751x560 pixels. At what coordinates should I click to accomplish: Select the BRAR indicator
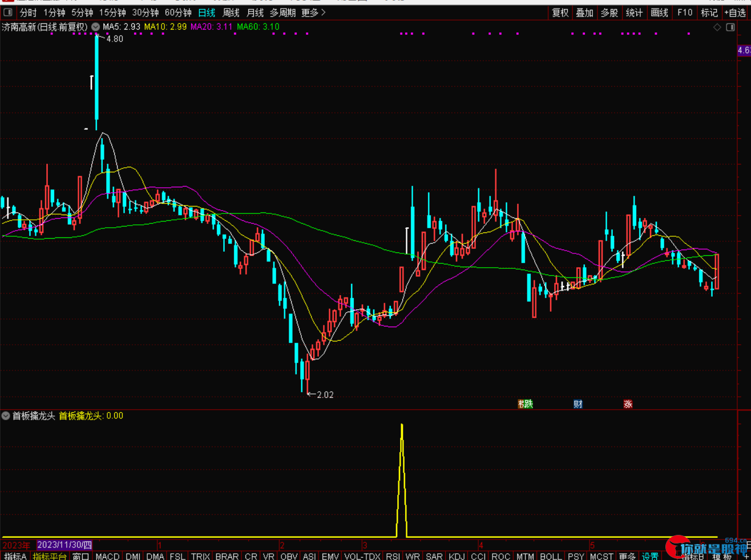[x=227, y=556]
